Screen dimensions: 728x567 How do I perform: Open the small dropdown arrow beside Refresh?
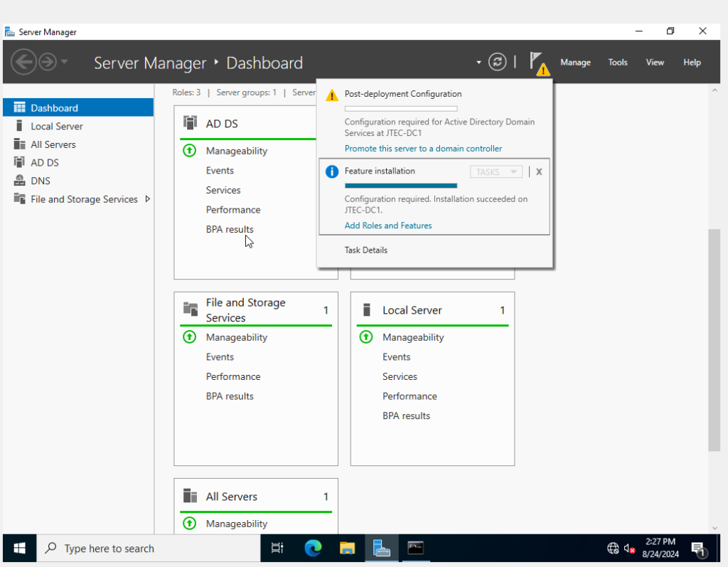478,63
